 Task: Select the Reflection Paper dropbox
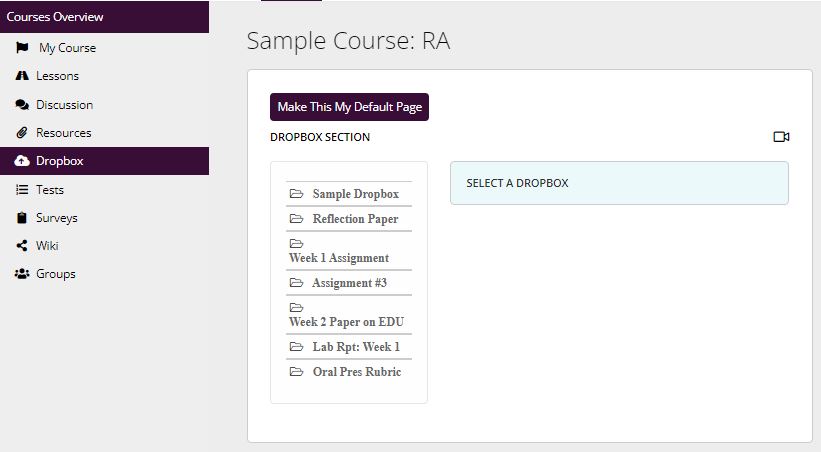click(x=349, y=219)
